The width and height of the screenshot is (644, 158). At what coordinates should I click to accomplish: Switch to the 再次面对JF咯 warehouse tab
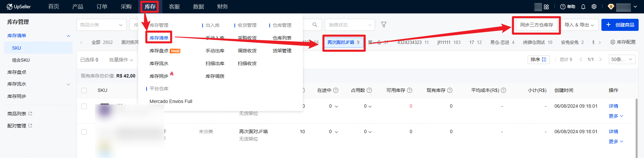point(343,42)
